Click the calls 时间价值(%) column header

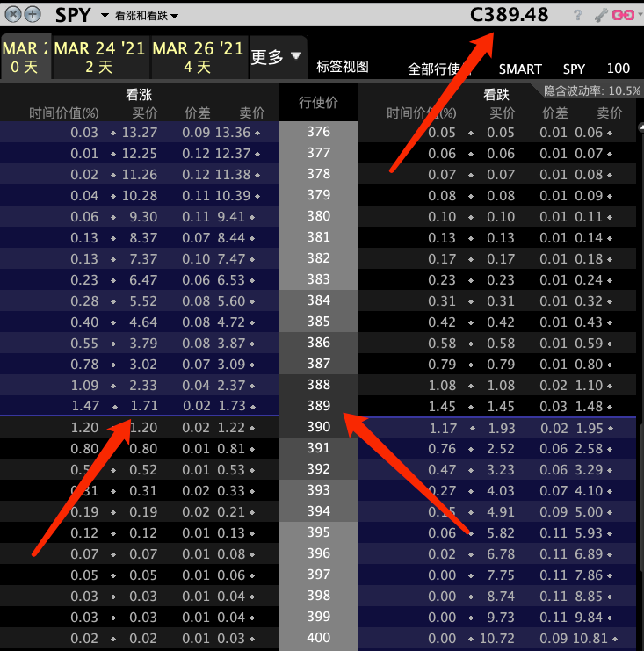64,113
